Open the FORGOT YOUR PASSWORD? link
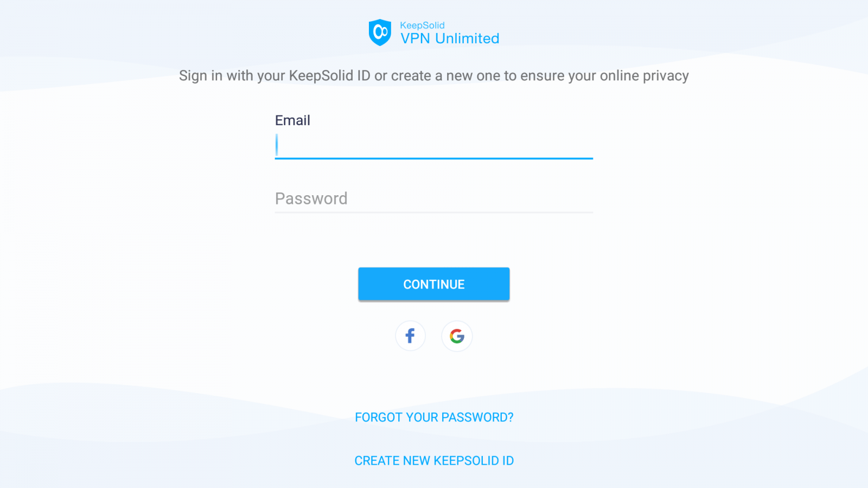 pyautogui.click(x=434, y=418)
